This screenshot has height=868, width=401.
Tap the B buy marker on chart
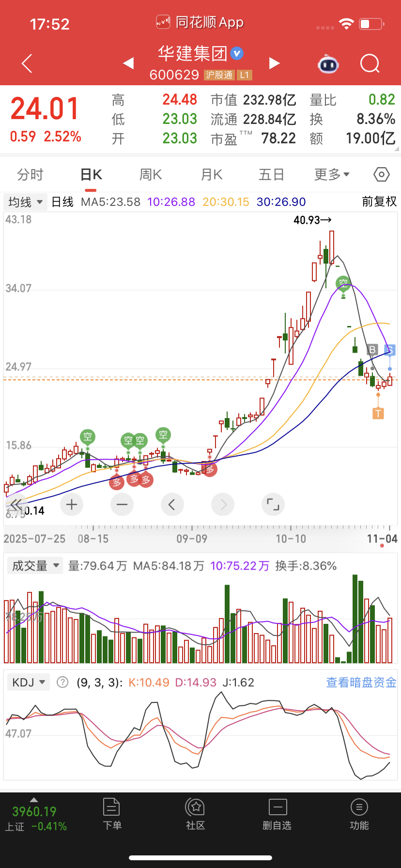pyautogui.click(x=372, y=350)
